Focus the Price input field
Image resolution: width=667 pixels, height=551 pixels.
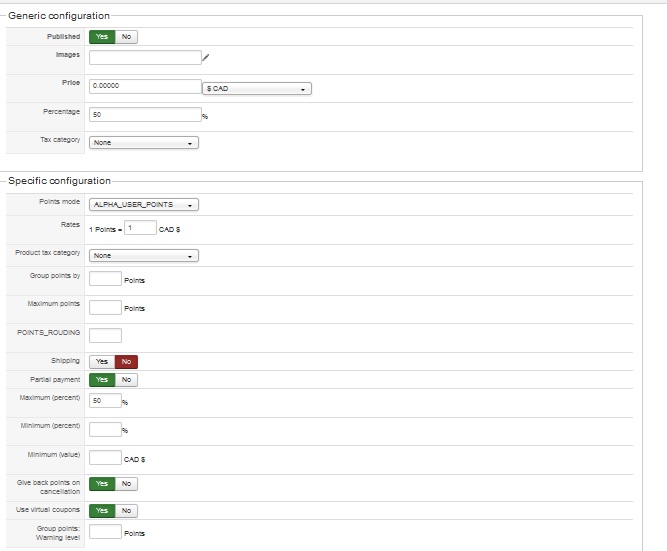click(145, 87)
